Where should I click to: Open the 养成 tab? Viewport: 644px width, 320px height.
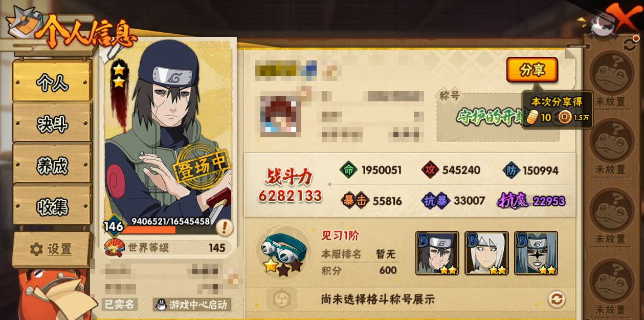(52, 164)
